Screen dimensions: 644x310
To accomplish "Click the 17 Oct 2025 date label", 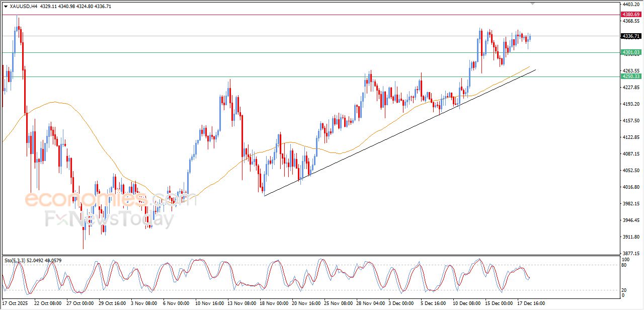I will 15,303.
